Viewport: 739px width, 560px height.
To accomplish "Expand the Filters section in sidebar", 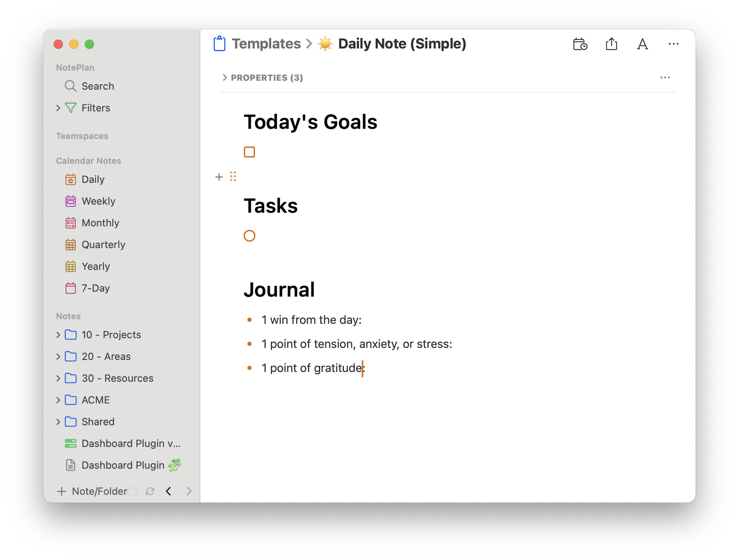I will click(x=58, y=108).
